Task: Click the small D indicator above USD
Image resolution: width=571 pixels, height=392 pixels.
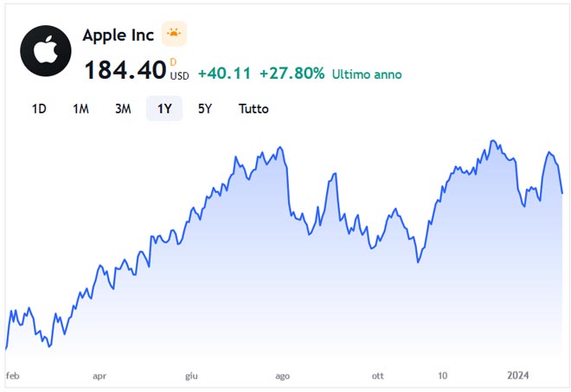Action: (x=173, y=61)
